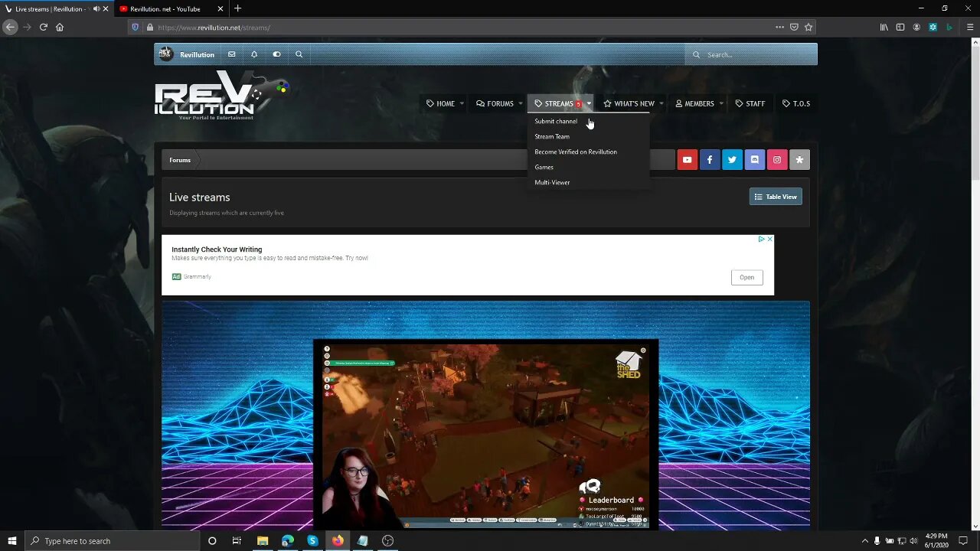Select Submit channel from Streams menu
The height and width of the screenshot is (551, 980).
pos(556,121)
